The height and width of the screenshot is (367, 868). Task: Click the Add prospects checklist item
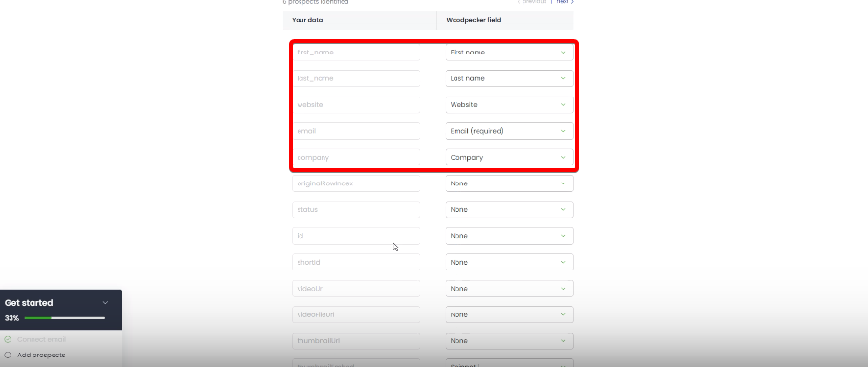pyautogui.click(x=41, y=356)
